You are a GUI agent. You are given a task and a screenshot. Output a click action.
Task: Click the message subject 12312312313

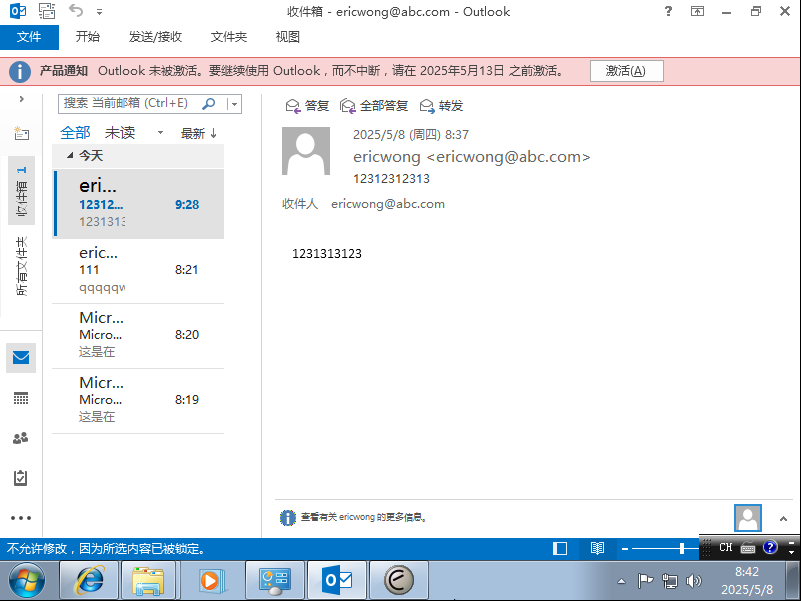tap(391, 179)
